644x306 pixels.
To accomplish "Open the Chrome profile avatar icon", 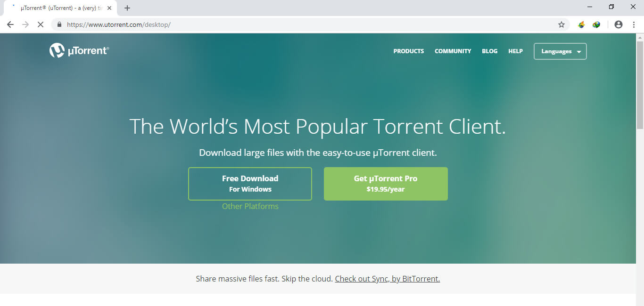I will pyautogui.click(x=619, y=24).
